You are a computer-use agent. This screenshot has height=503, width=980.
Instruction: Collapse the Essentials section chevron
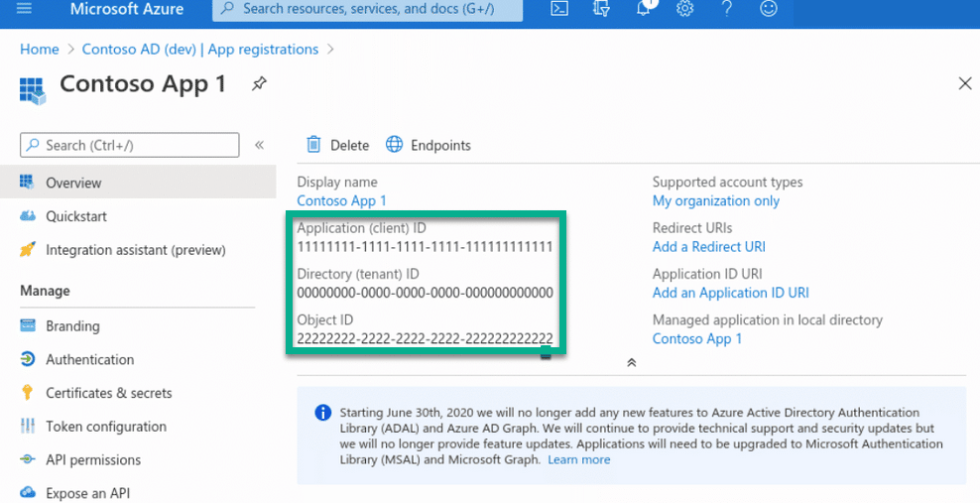(631, 362)
